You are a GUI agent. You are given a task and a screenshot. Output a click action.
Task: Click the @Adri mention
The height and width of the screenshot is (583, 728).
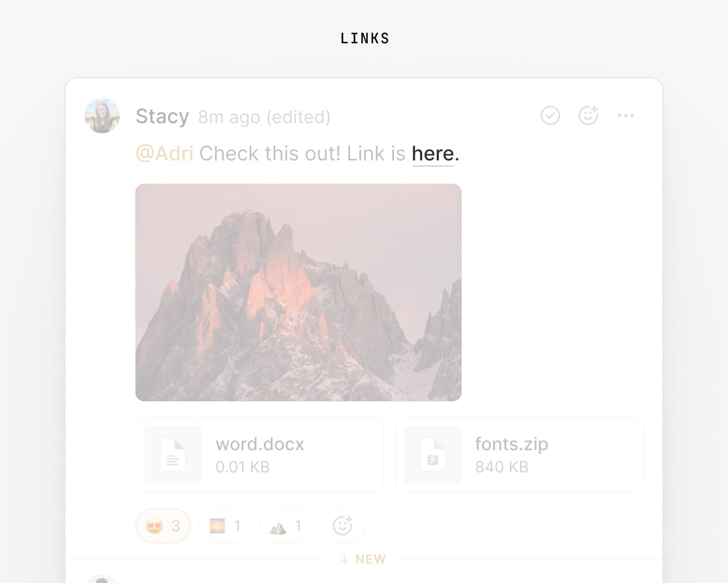pos(164,154)
